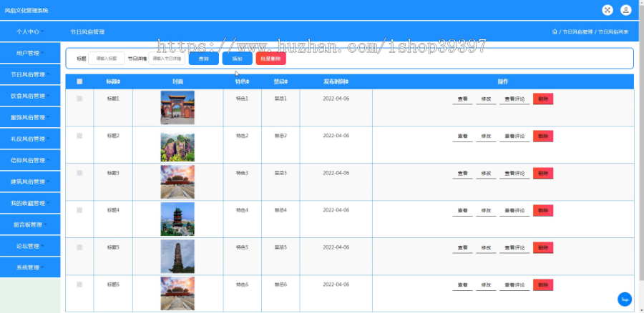The height and width of the screenshot is (313, 644).
Task: Expand the 建筑风俗管理 sidebar menu
Action: (30, 182)
